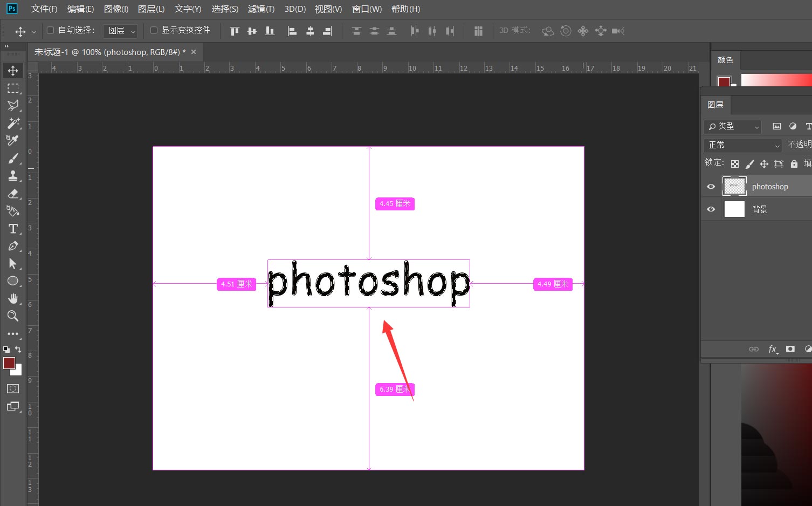Select the Ellipse shape tool
Screen dimensions: 812x506
13,281
